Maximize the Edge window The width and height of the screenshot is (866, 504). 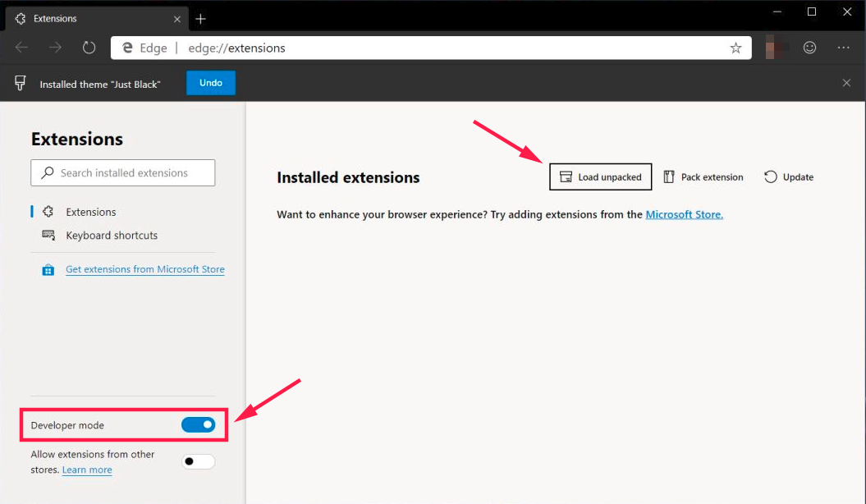[812, 11]
